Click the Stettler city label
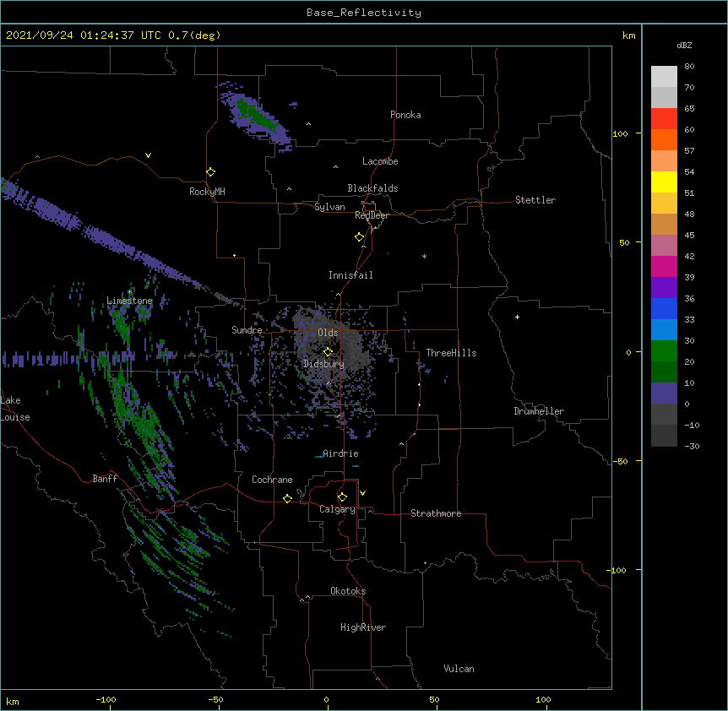 tap(535, 200)
